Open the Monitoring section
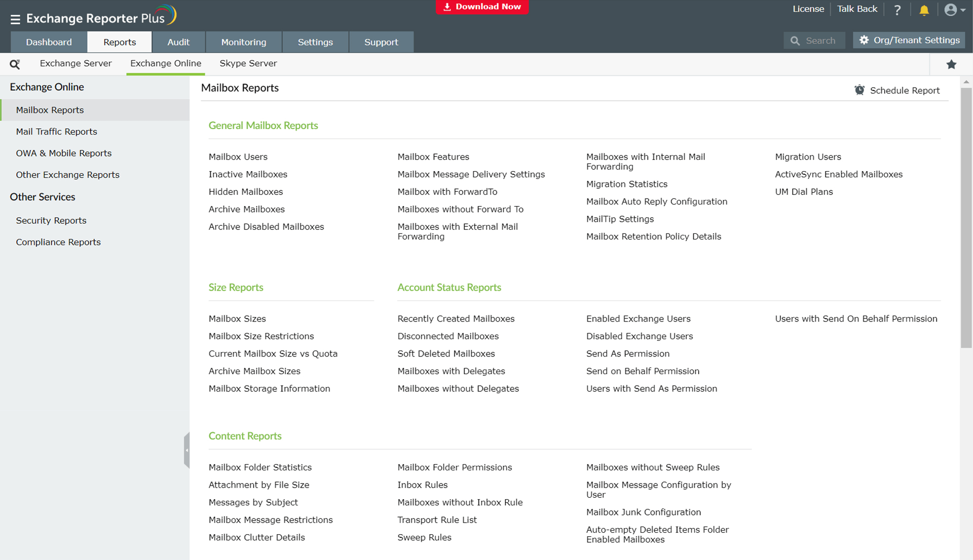The height and width of the screenshot is (560, 973). pos(243,42)
